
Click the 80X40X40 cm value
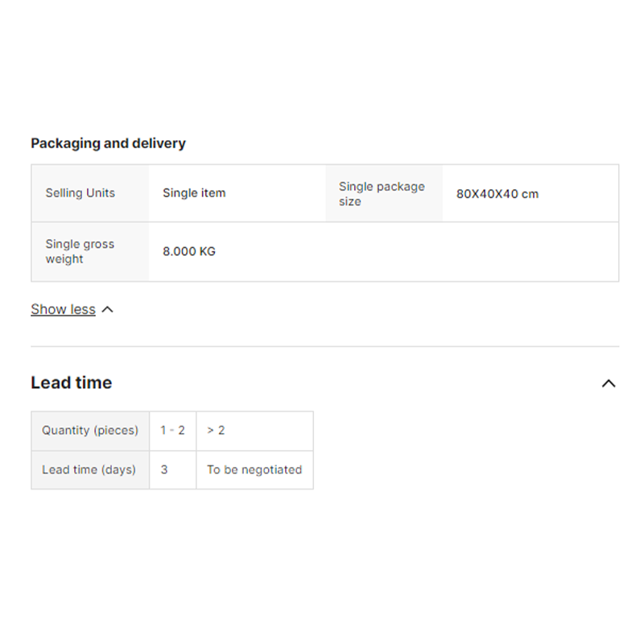(497, 194)
